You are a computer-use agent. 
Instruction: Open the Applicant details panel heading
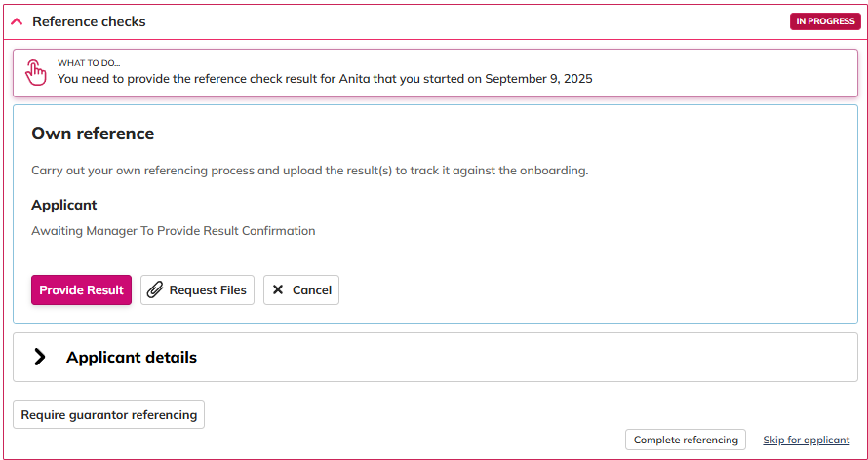pyautogui.click(x=132, y=357)
